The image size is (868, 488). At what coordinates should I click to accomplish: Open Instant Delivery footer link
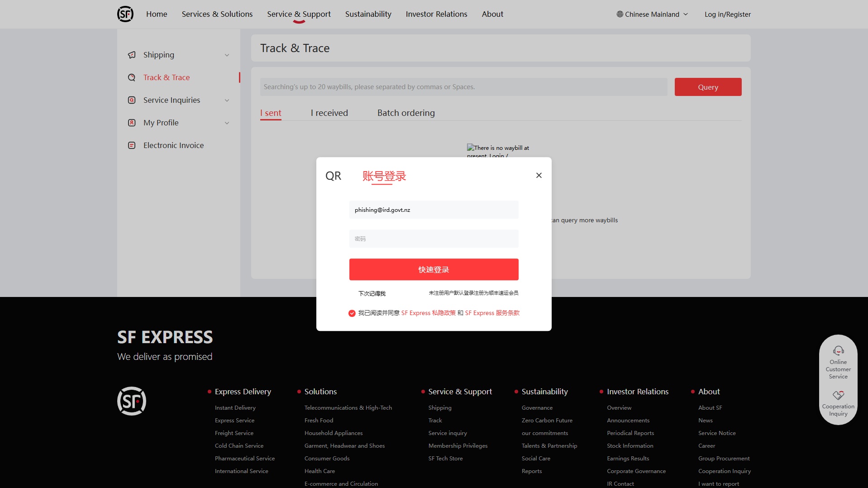[x=235, y=408]
